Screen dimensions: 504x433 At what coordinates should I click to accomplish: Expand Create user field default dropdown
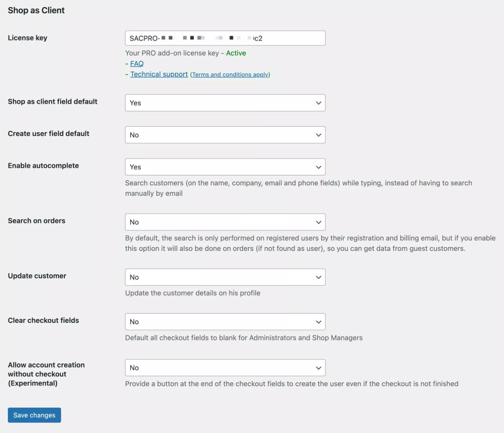[225, 135]
